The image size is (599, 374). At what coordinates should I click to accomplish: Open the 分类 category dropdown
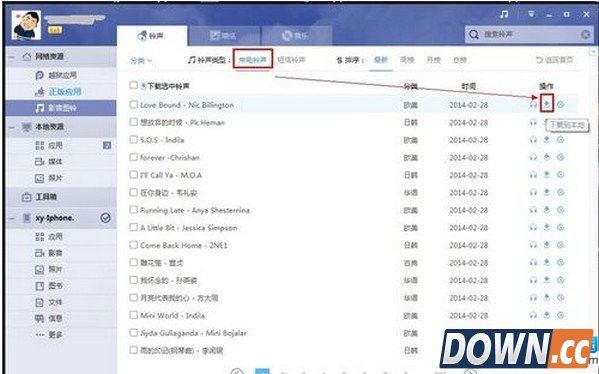coord(141,60)
